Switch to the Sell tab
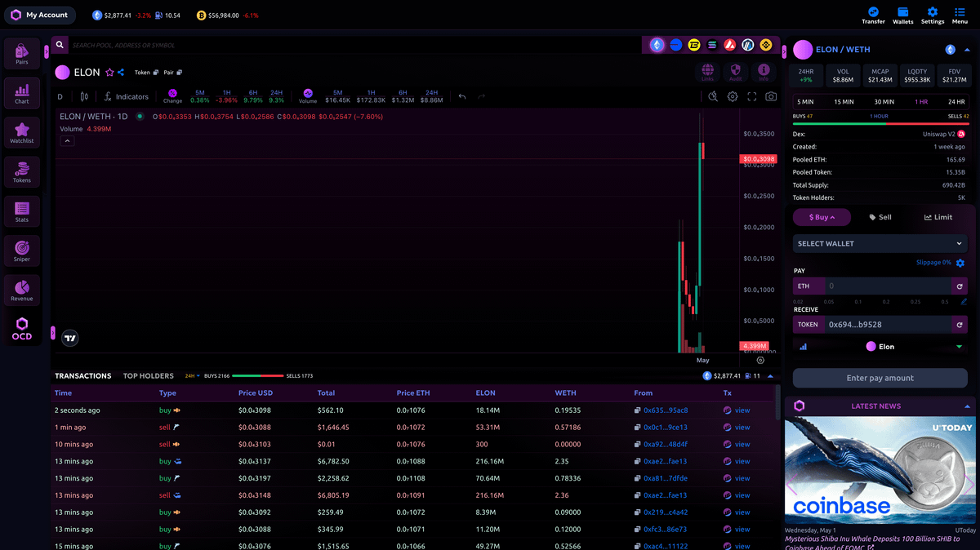The height and width of the screenshot is (550, 980). [880, 217]
